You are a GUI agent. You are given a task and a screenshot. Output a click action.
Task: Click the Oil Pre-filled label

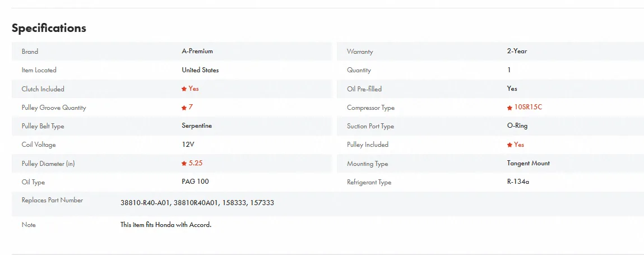(x=364, y=89)
